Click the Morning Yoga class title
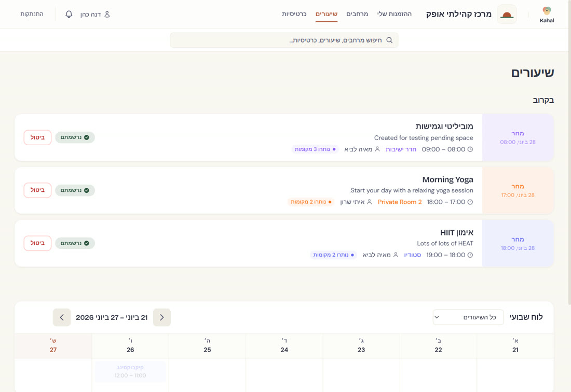 point(447,179)
